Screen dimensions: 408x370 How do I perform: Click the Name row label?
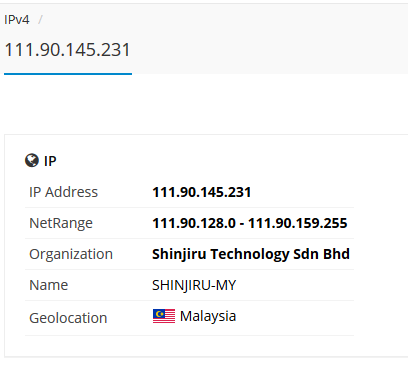pyautogui.click(x=49, y=285)
